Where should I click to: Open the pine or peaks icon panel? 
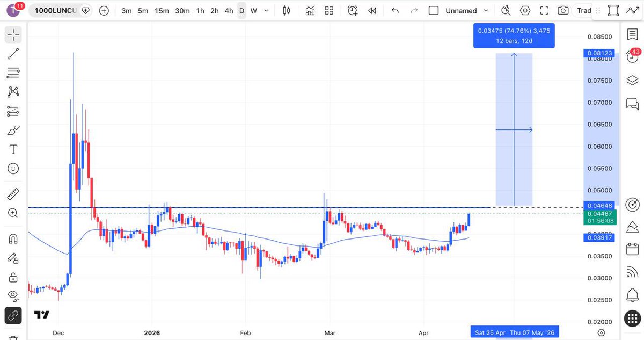point(632,227)
